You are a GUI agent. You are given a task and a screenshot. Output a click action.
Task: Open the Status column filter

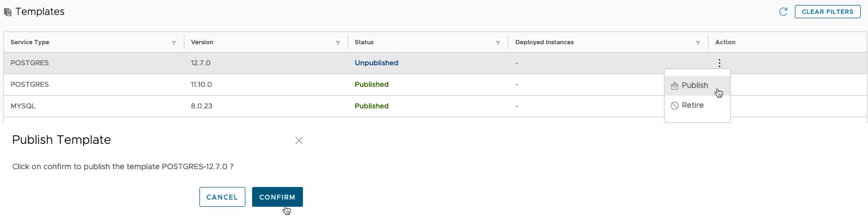coord(498,43)
